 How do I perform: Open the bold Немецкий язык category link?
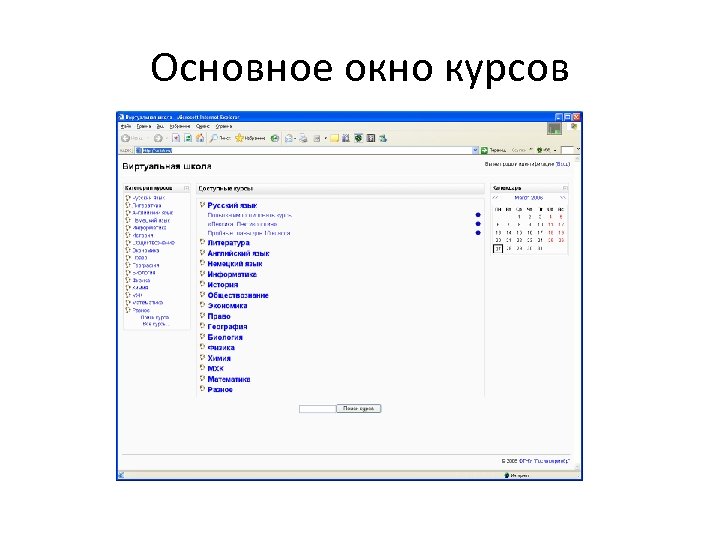[235, 264]
